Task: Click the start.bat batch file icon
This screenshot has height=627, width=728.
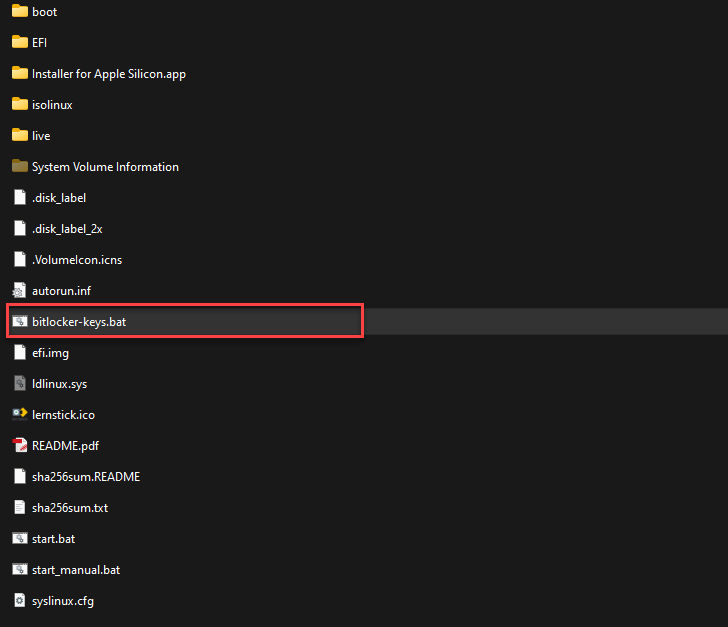Action: [19, 538]
